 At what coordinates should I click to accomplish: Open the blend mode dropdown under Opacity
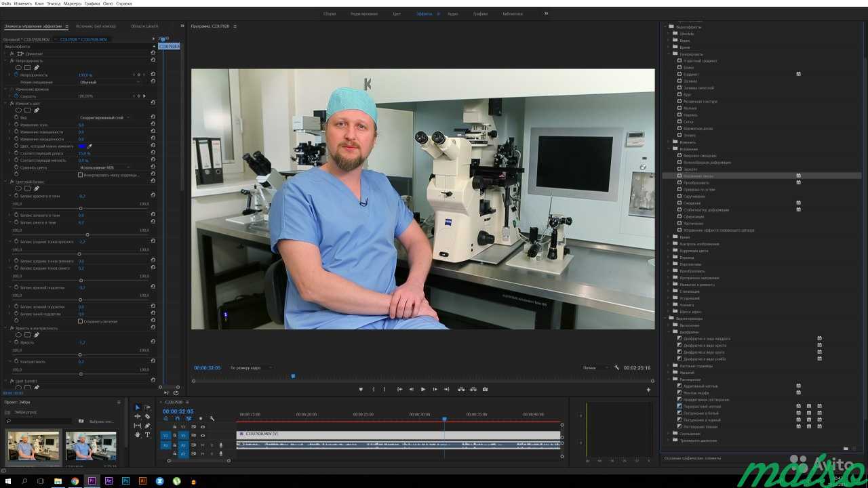pyautogui.click(x=110, y=82)
